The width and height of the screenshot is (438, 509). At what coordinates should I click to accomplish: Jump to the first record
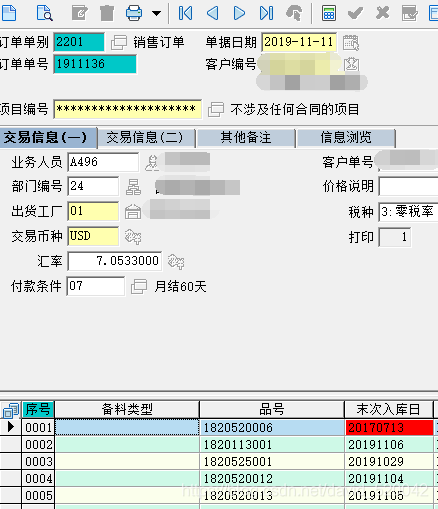click(185, 13)
